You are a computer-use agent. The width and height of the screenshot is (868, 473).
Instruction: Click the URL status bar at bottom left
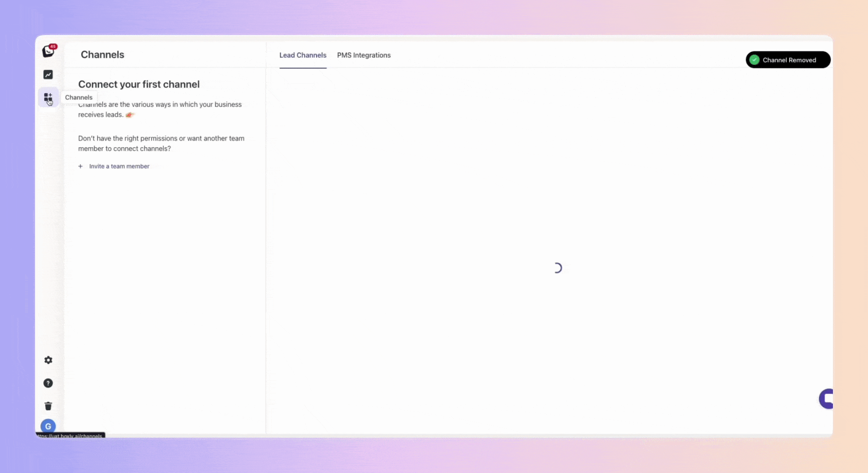click(x=70, y=436)
